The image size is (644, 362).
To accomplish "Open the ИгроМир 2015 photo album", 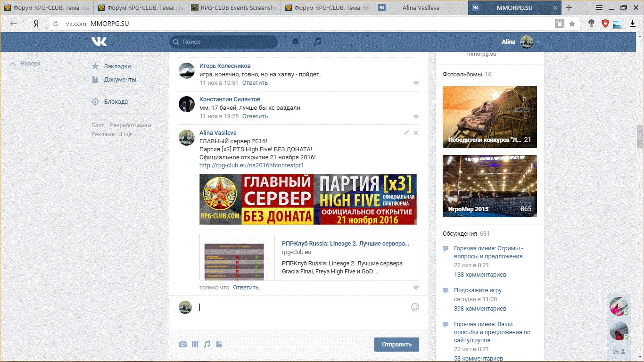I will (489, 186).
